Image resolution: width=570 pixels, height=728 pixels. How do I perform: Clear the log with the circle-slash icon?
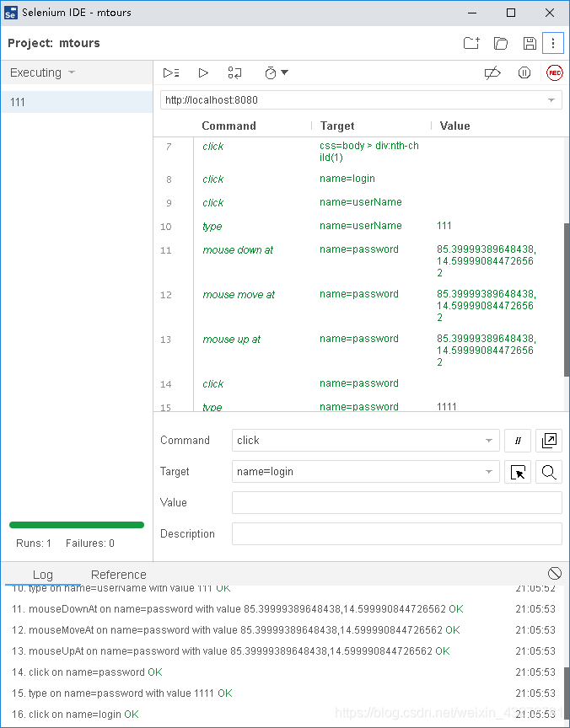coord(554,574)
